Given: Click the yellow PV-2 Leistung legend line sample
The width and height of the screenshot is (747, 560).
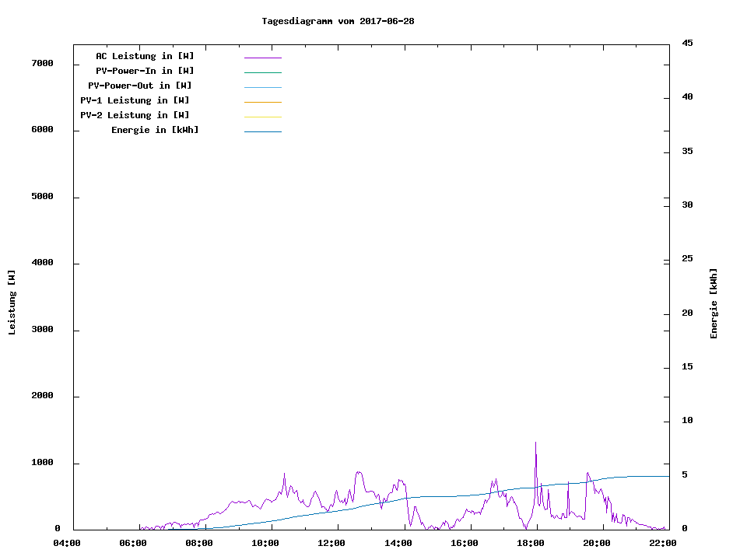Looking at the screenshot, I should 262,117.
